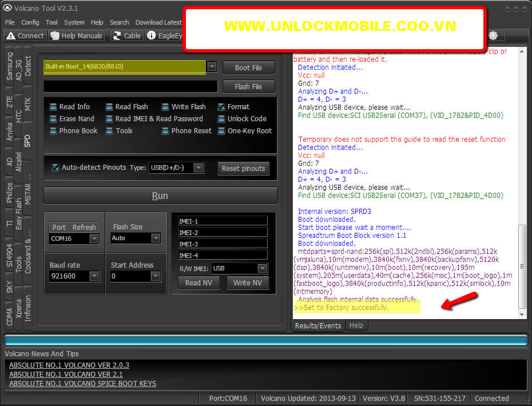532x406 pixels.
Task: Expand the Start Address dropdown
Action: coord(156,276)
